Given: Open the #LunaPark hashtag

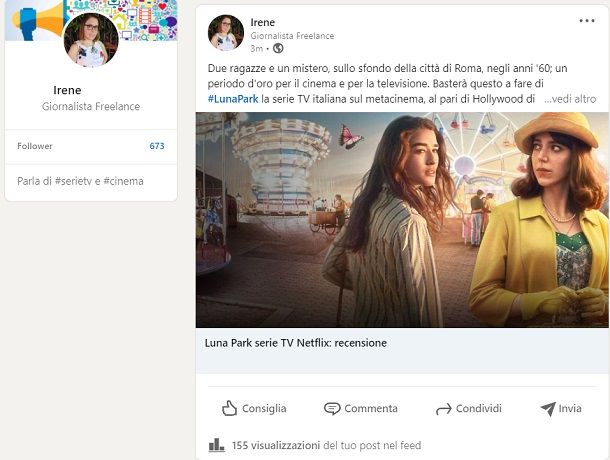Looking at the screenshot, I should click(233, 99).
